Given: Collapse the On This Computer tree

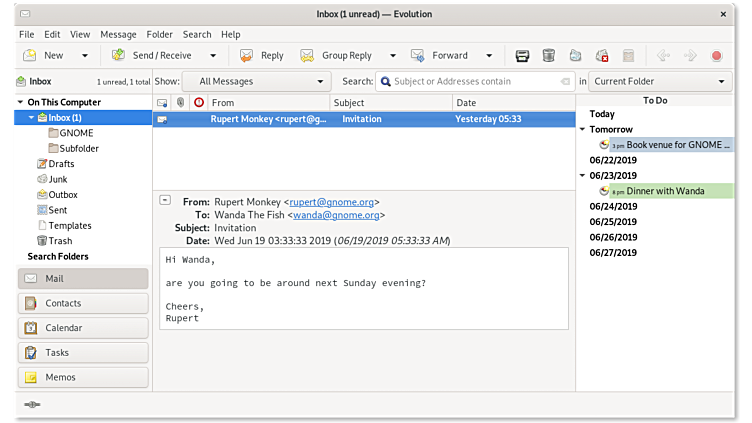Looking at the screenshot, I should pos(20,103).
